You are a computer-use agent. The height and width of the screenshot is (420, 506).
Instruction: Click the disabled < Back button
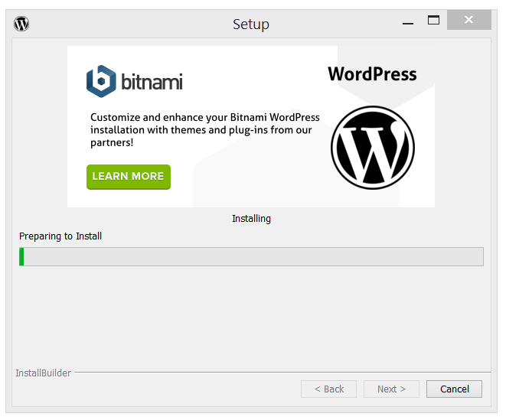[x=328, y=389]
